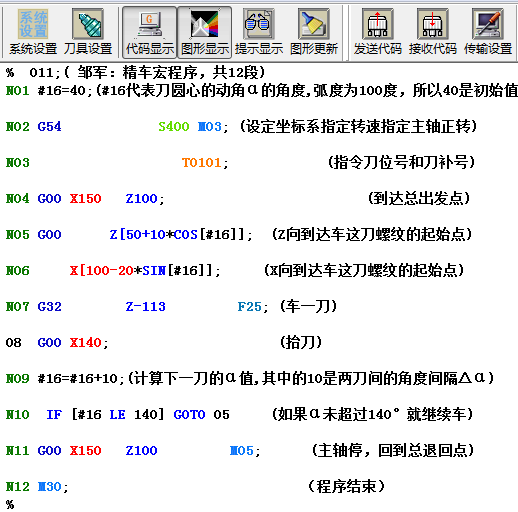Click line number N05
518x512 pixels.
[x=18, y=235]
